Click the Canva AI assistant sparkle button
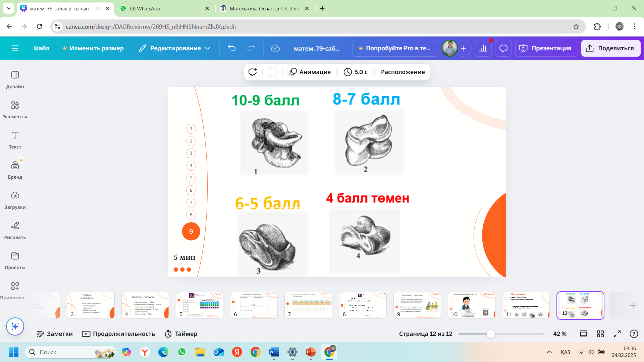This screenshot has height=362, width=644. pyautogui.click(x=15, y=326)
